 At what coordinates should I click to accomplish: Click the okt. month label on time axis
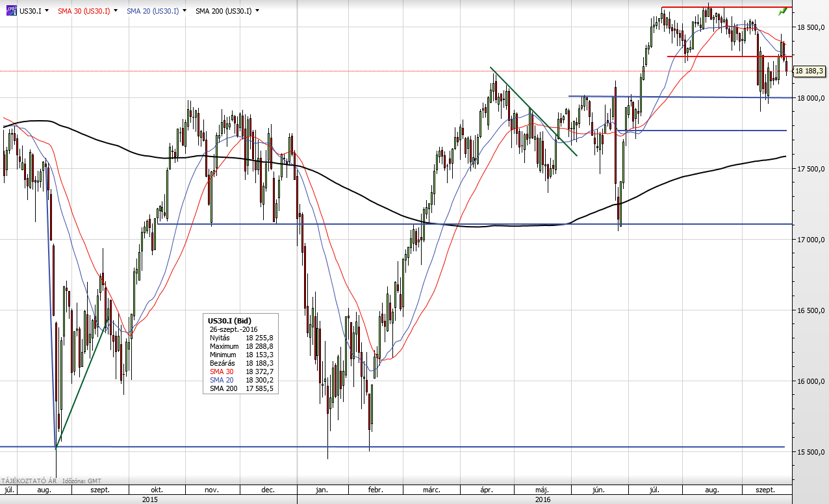point(157,490)
